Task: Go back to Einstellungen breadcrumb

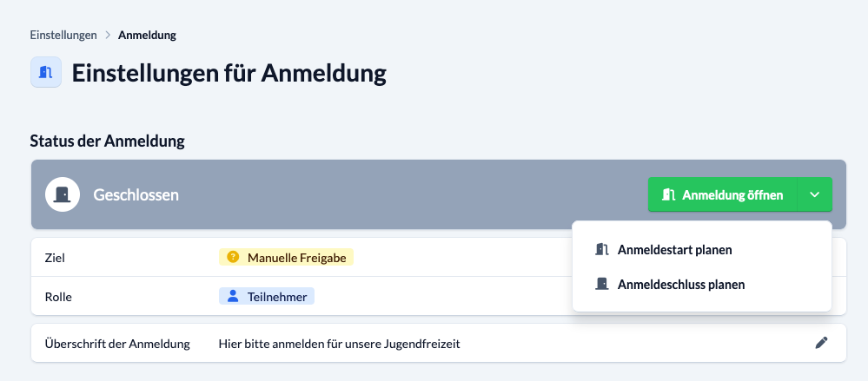Action: [x=63, y=35]
